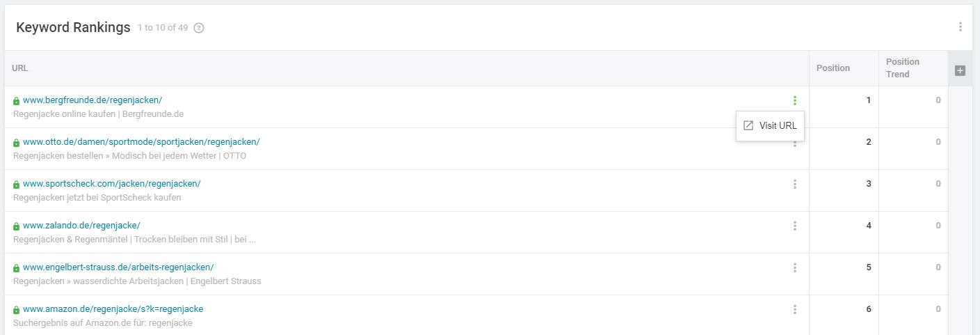
Task: Open the kebab menu for amazon.de row
Action: (794, 309)
